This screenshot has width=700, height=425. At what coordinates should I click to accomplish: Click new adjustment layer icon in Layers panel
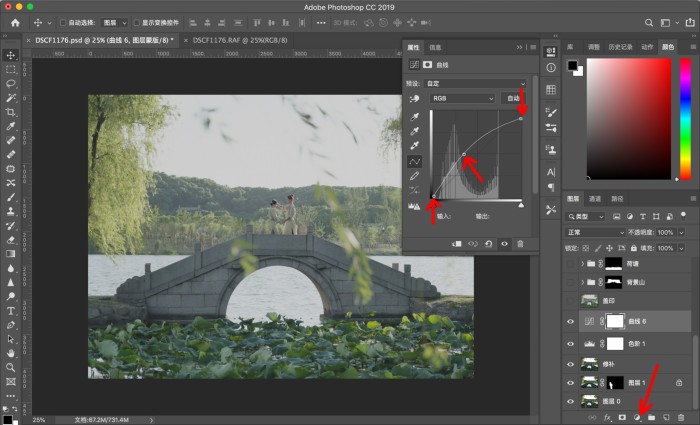point(637,417)
